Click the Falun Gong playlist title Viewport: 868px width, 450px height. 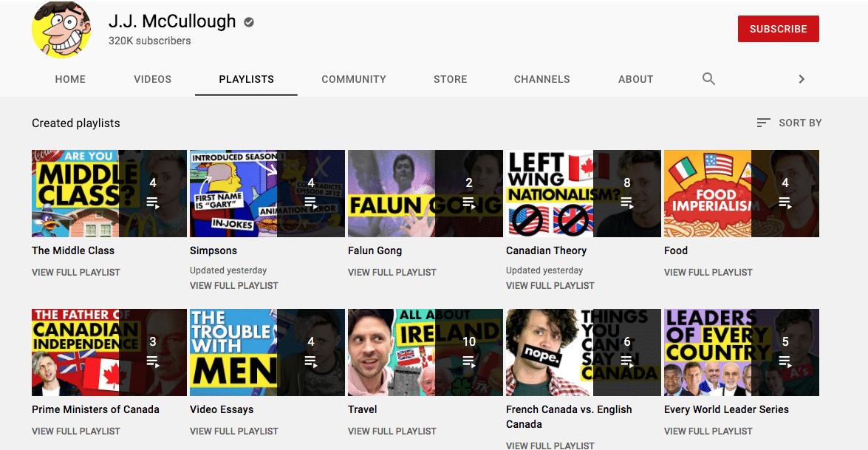(x=375, y=250)
